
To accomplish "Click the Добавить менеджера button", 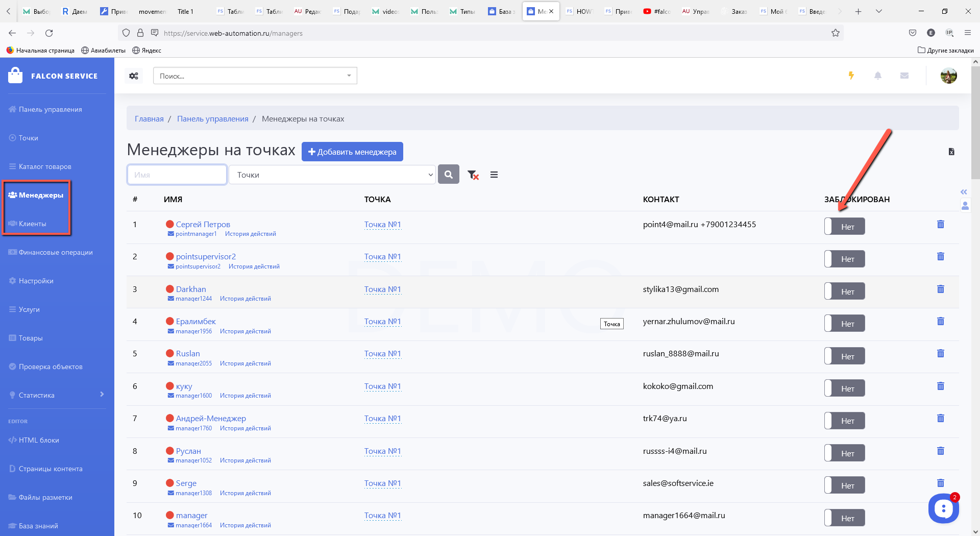I will point(352,152).
